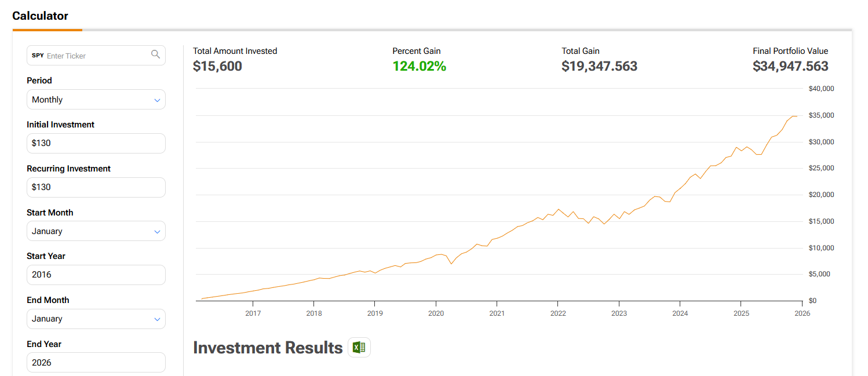This screenshot has height=376, width=868.
Task: Click the 2020 label on chart axis
Action: [x=436, y=313]
